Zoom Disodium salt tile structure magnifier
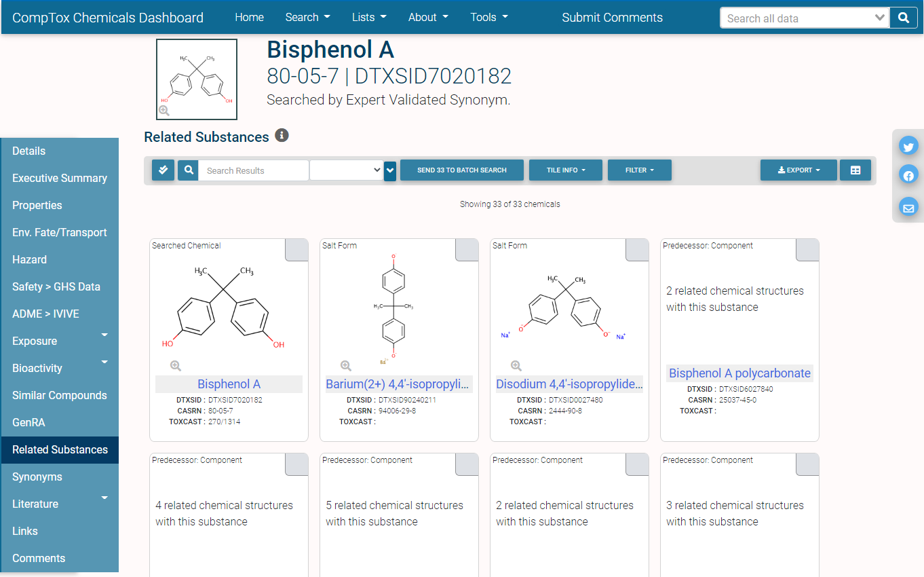Image resolution: width=924 pixels, height=577 pixels. 516,365
